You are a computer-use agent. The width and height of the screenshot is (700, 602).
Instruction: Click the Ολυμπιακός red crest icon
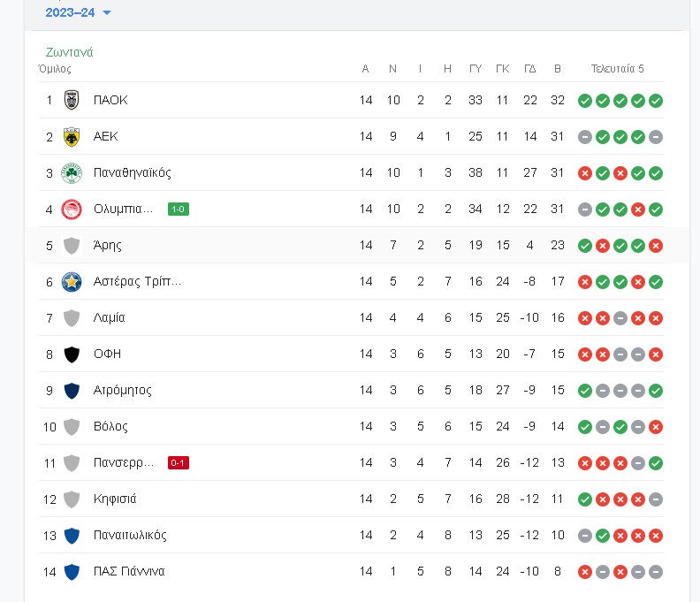coord(72,209)
